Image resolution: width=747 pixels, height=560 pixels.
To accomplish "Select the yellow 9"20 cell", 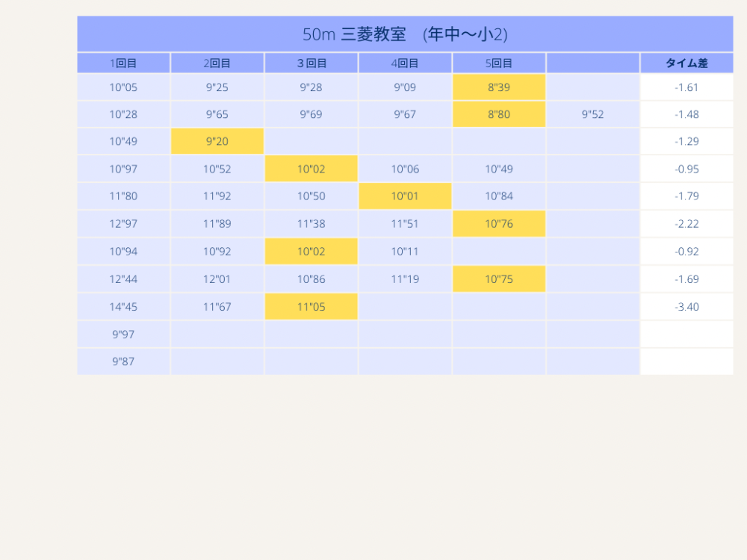I will tap(217, 141).
